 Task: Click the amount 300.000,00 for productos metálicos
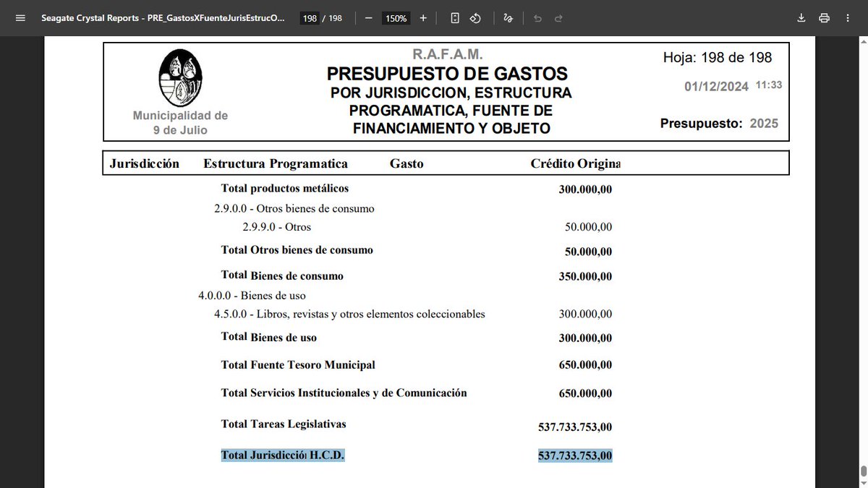(585, 189)
